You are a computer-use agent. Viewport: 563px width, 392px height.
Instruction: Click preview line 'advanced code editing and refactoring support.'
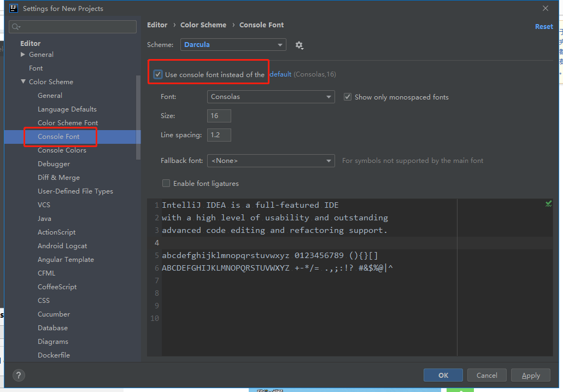coord(275,231)
